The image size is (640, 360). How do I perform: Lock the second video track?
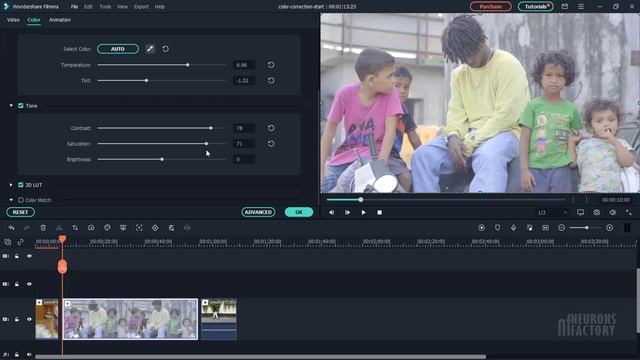pos(17,284)
